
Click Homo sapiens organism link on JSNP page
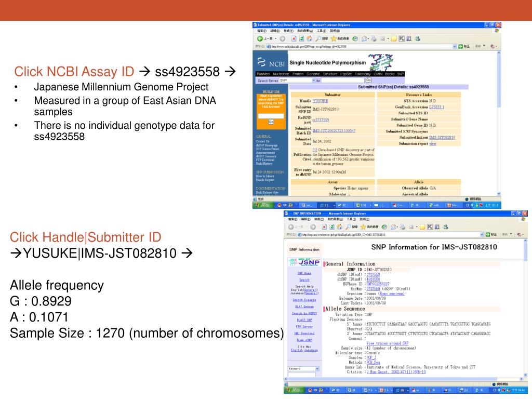[x=392, y=294]
